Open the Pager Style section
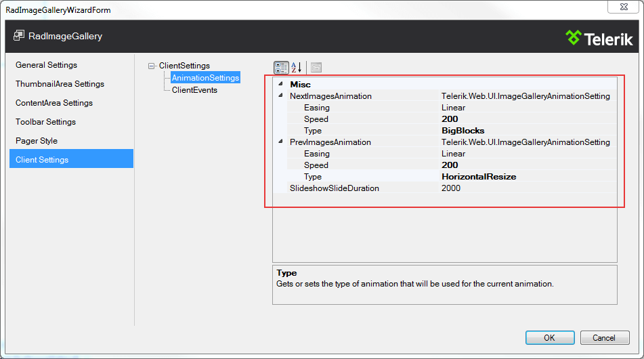The width and height of the screenshot is (644, 359). (x=37, y=141)
